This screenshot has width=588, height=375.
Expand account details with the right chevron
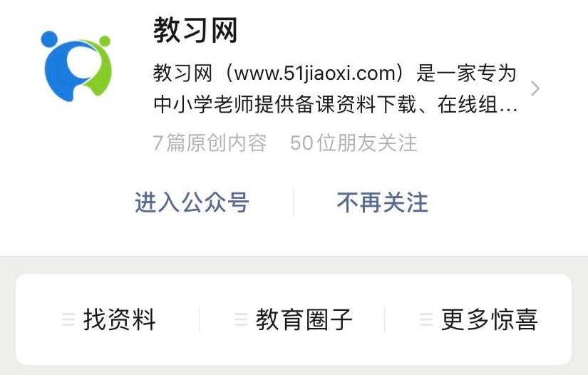pos(535,88)
